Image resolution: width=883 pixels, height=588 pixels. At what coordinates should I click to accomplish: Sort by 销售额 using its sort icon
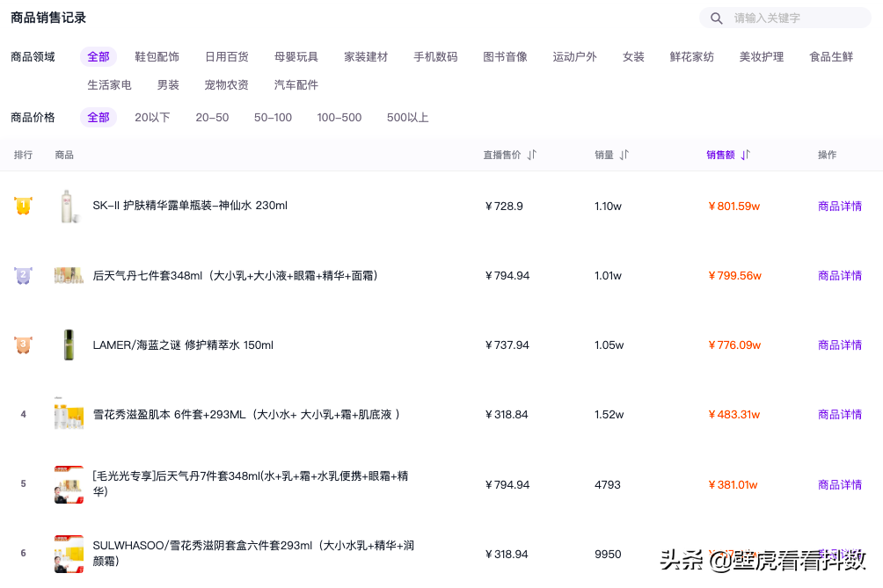746,155
